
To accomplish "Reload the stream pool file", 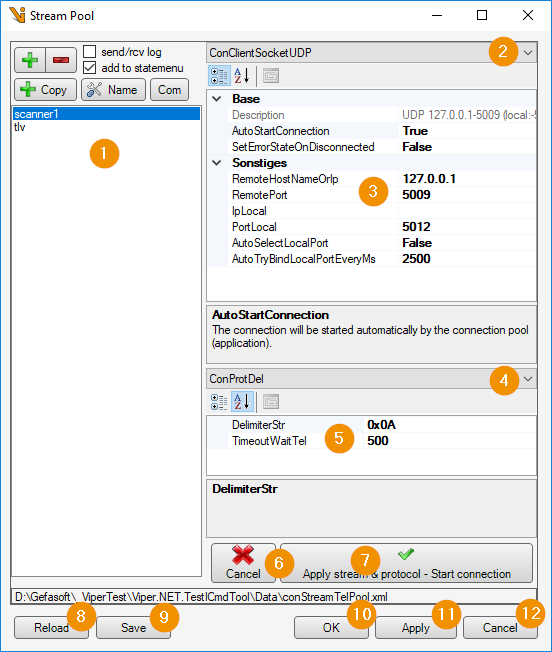I will [52, 627].
